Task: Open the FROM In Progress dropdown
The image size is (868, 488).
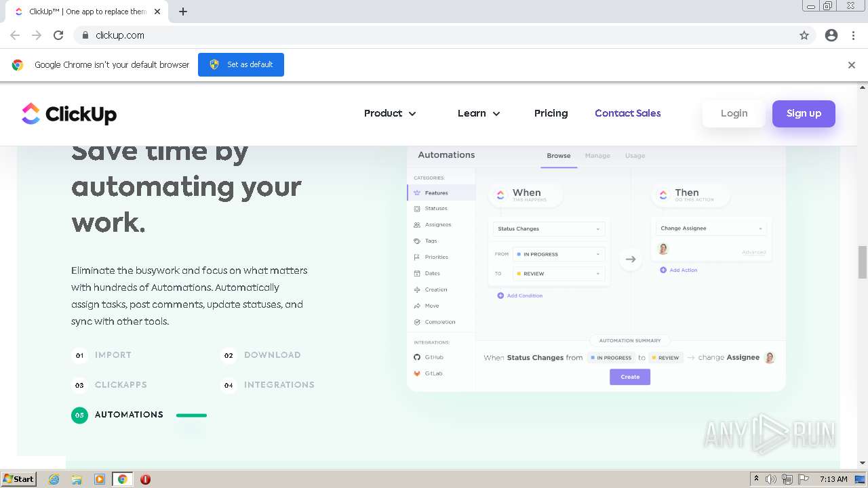Action: (559, 255)
